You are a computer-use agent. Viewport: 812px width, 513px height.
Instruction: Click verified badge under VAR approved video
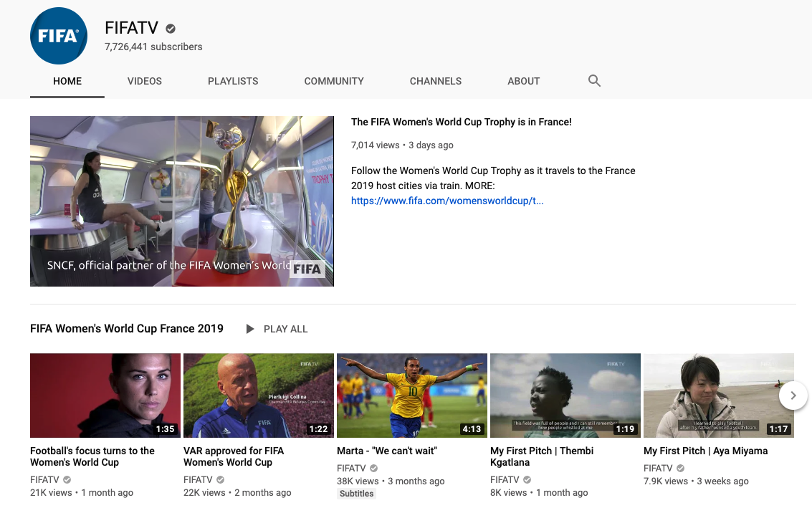221,480
